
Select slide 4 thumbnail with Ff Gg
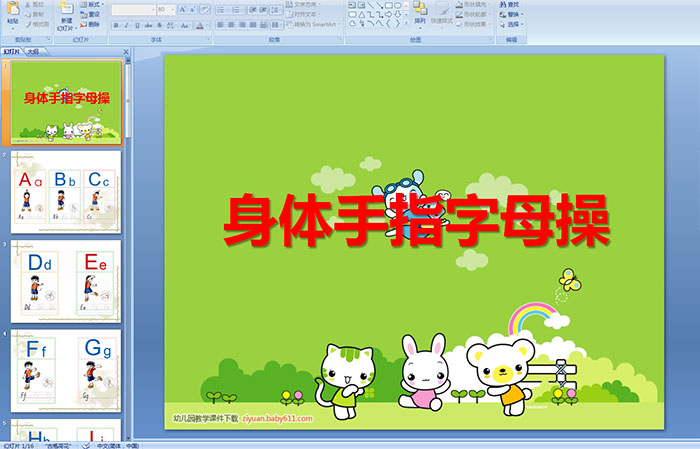pos(66,371)
